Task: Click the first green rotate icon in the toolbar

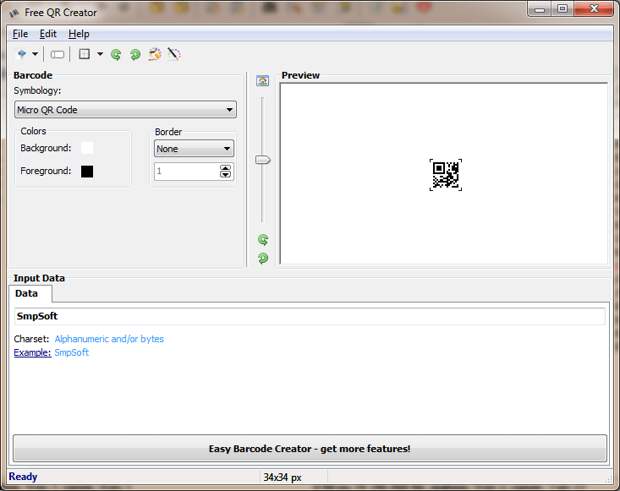Action: [x=116, y=54]
